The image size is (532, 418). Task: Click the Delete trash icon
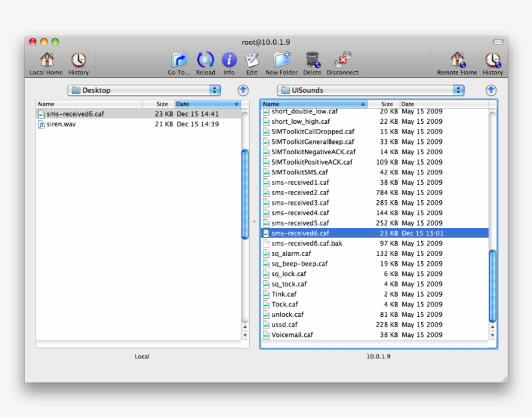312,60
